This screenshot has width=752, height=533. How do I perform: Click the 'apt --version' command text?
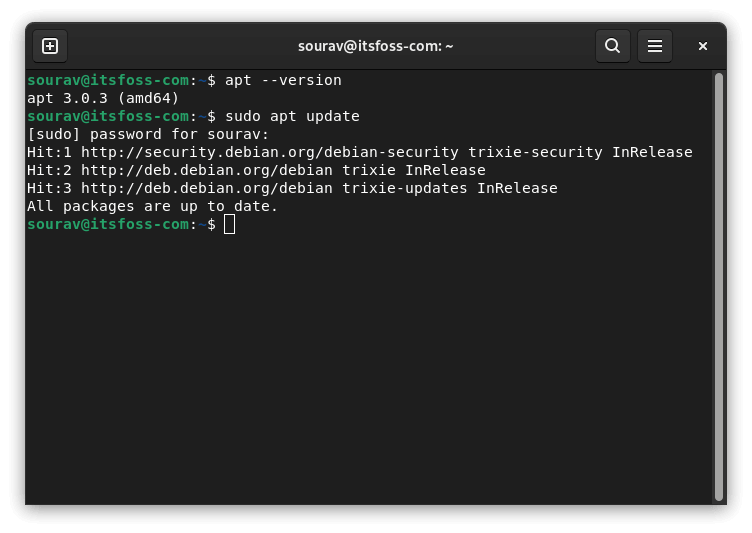tap(283, 80)
